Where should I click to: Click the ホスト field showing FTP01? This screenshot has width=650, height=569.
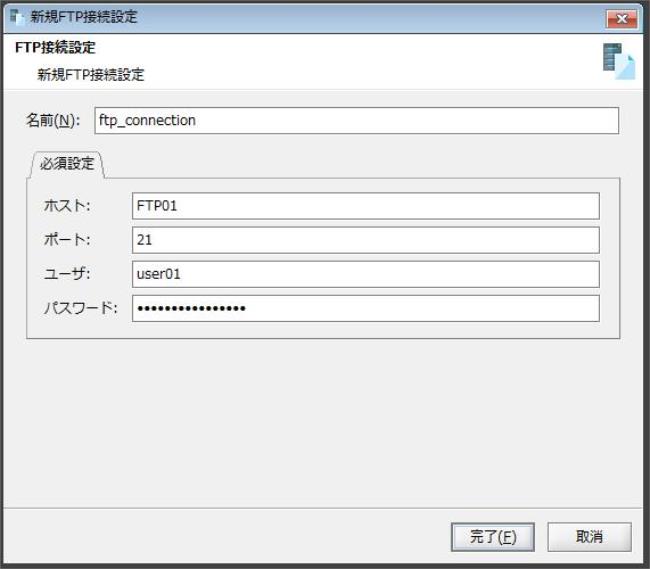[365, 206]
